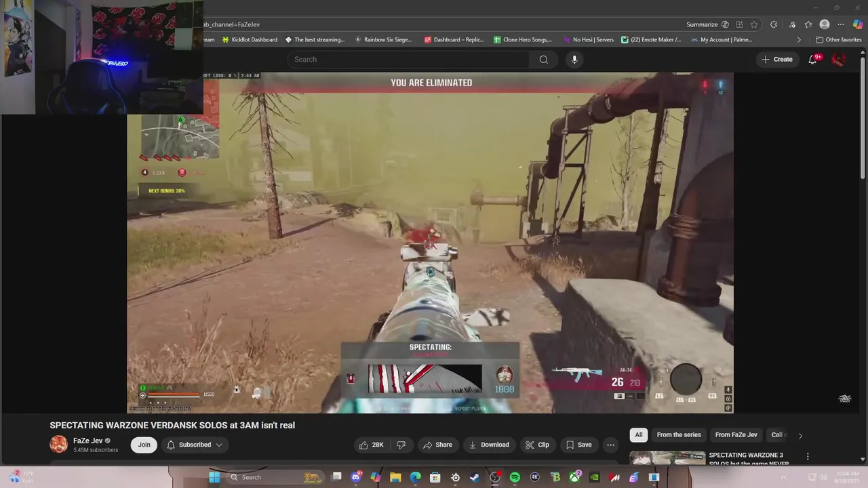Screen dimensions: 868x488
Task: Launch Discord from the taskbar
Action: point(356,477)
